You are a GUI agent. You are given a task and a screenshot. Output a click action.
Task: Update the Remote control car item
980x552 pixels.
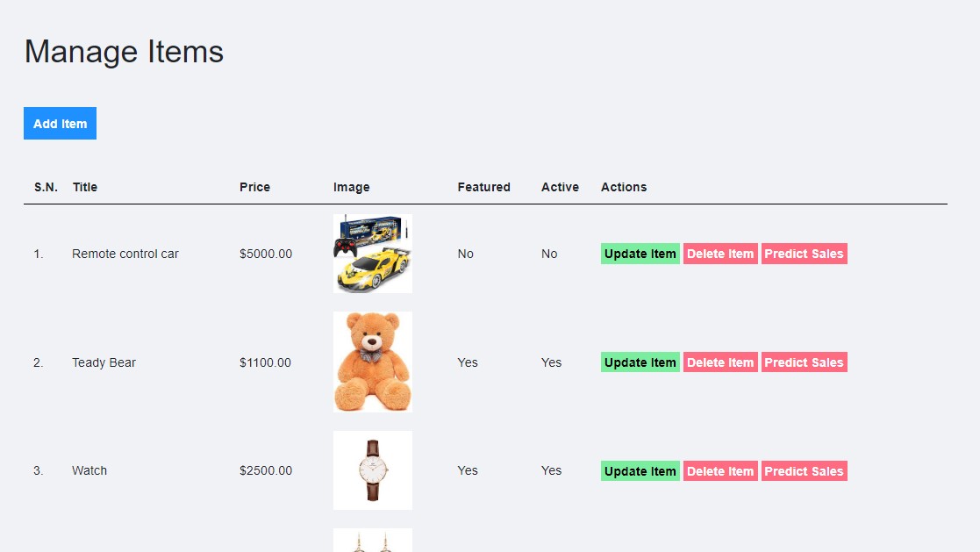[x=640, y=254]
